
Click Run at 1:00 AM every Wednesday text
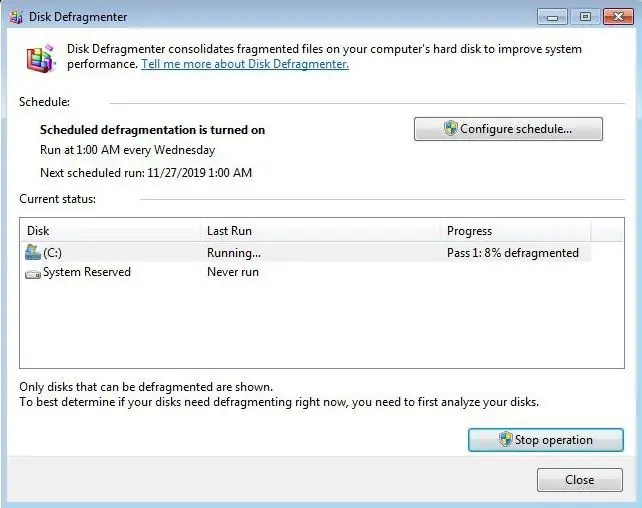(127, 150)
